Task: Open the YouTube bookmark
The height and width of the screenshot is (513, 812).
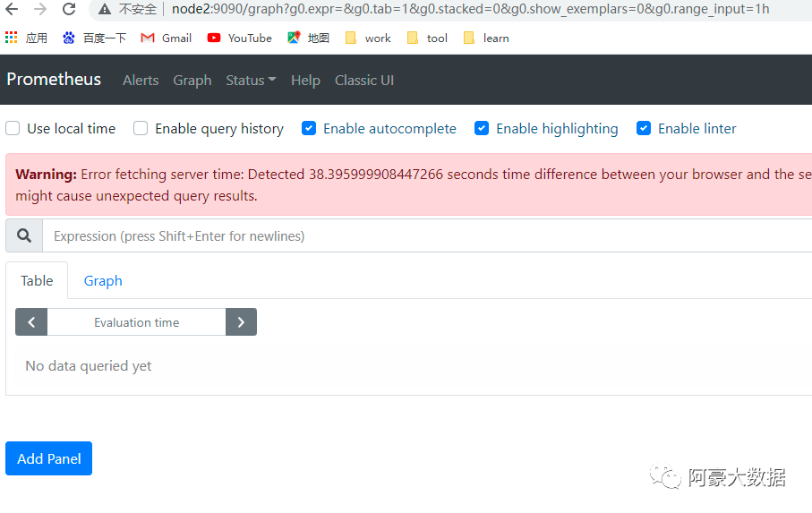Action: pos(239,38)
